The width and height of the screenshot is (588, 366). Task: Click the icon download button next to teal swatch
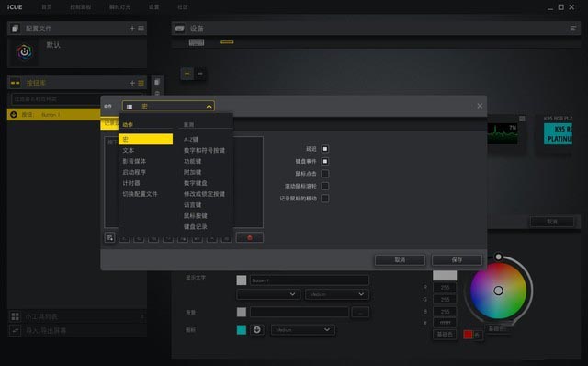[x=257, y=330]
